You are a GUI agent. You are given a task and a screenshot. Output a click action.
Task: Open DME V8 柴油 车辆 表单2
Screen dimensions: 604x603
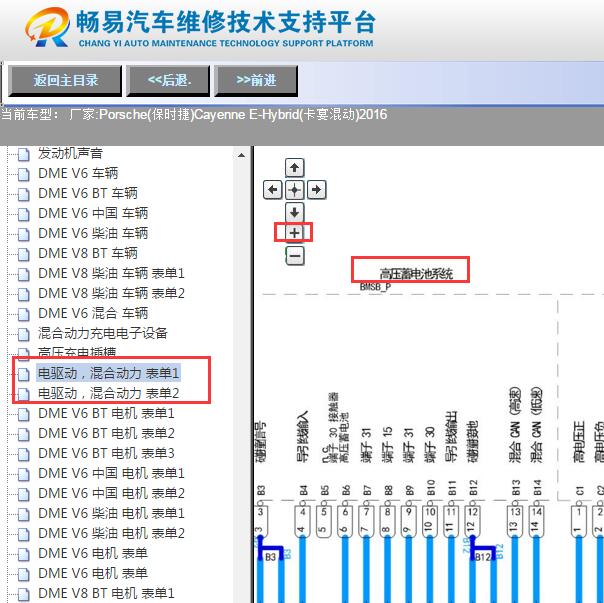tap(111, 293)
